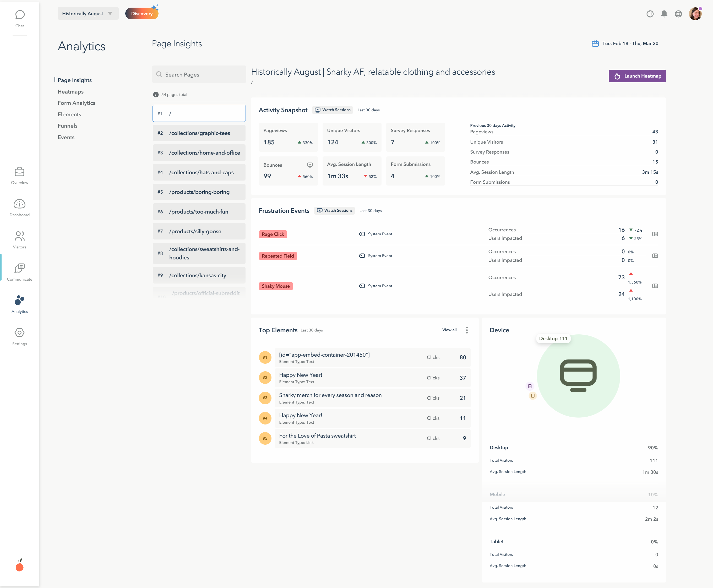Select /products/boring-boring page row

(x=199, y=192)
